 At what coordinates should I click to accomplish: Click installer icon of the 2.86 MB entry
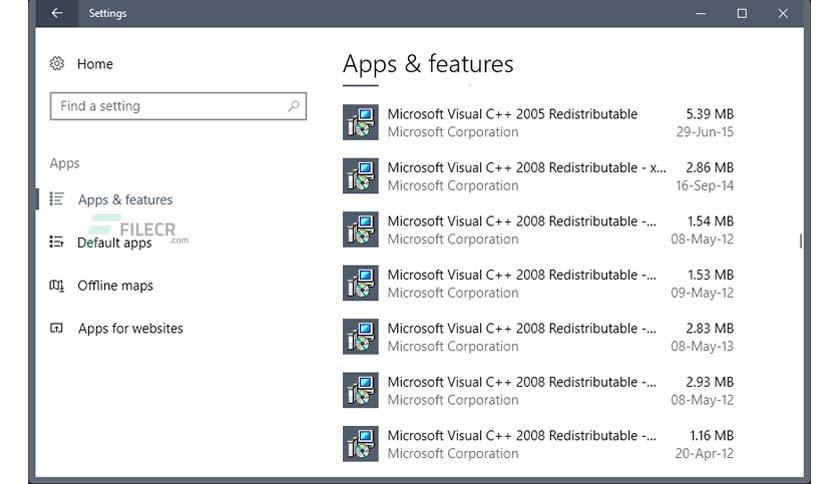click(360, 176)
